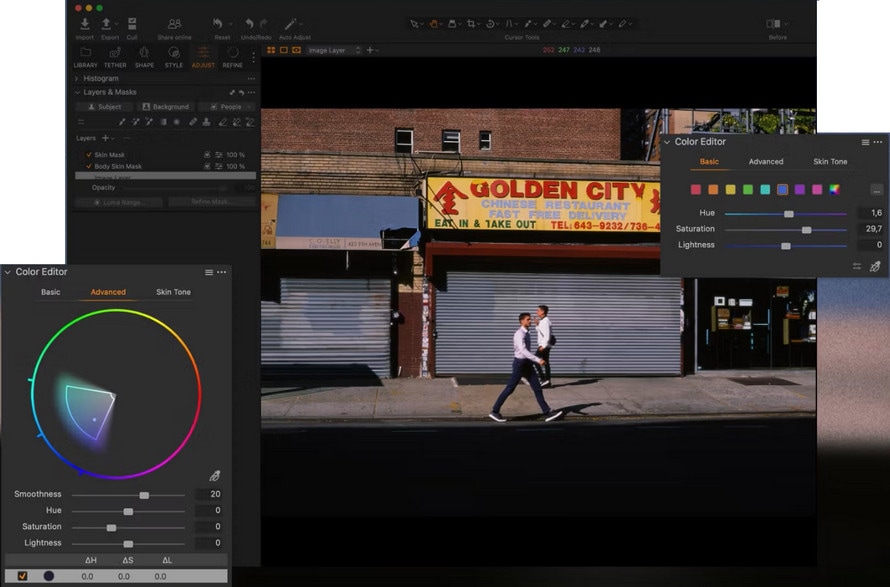
Task: Expand the Histogram panel
Action: click(x=77, y=78)
